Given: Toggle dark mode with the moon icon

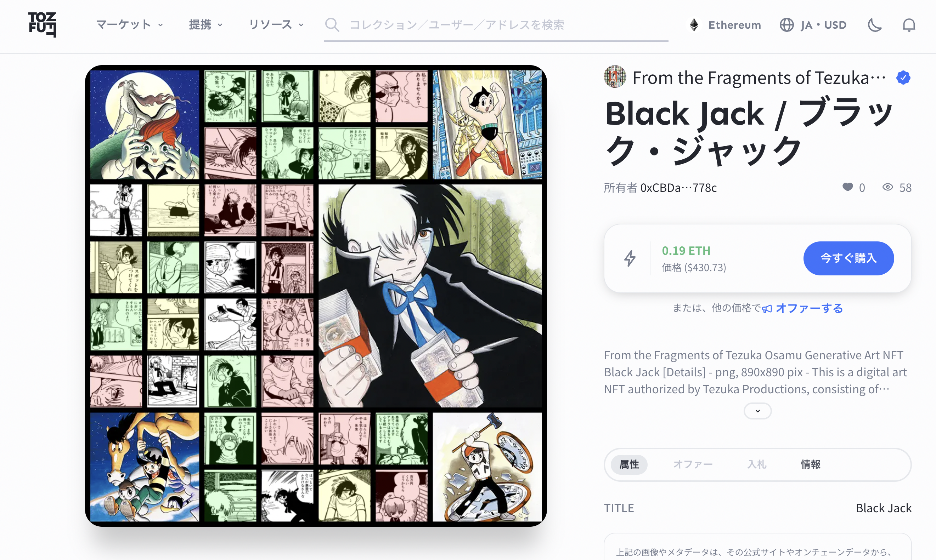Looking at the screenshot, I should coord(874,25).
